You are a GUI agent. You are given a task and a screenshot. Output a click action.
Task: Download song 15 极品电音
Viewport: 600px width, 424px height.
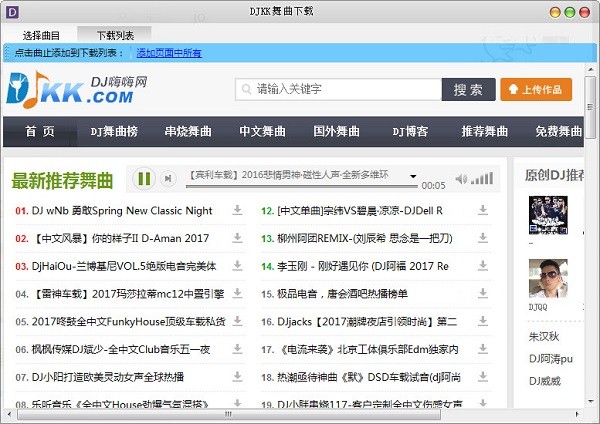click(x=483, y=293)
